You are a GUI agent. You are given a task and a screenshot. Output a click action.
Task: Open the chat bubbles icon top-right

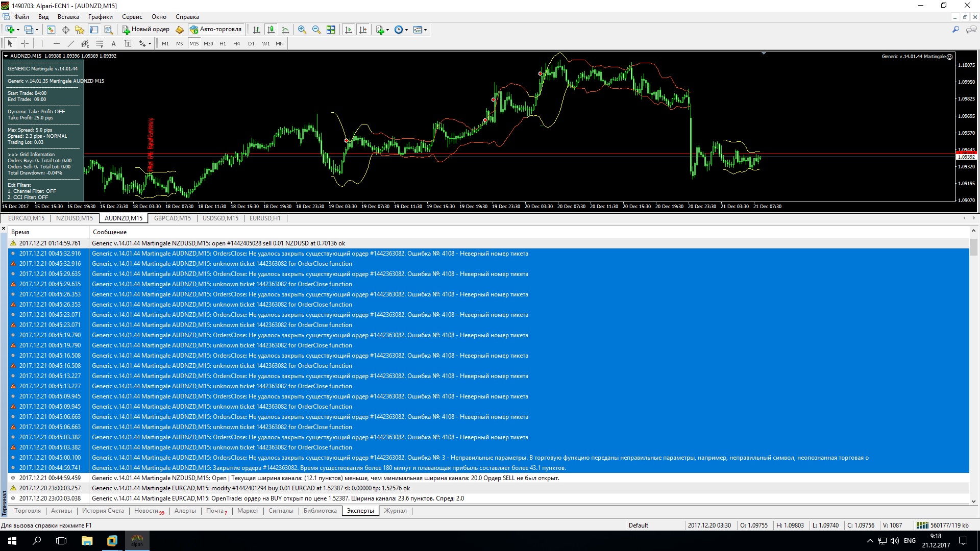(x=971, y=30)
